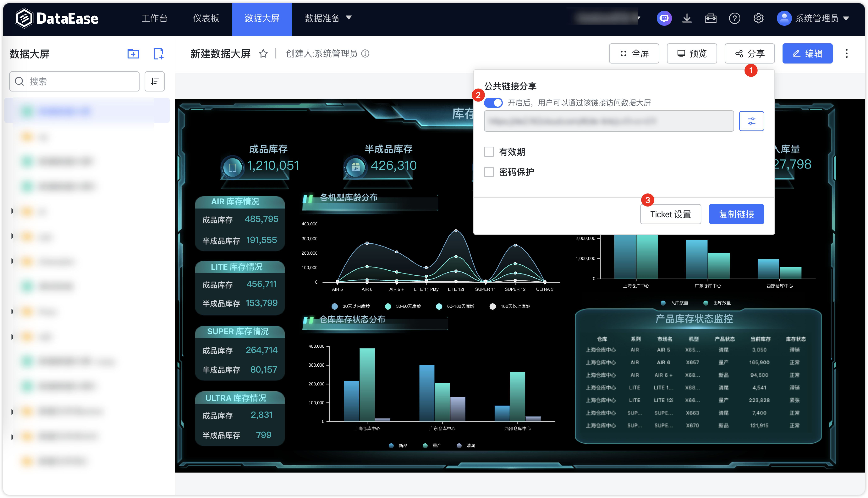Enable the 密码保护 checkbox
The width and height of the screenshot is (868, 498).
tap(489, 172)
